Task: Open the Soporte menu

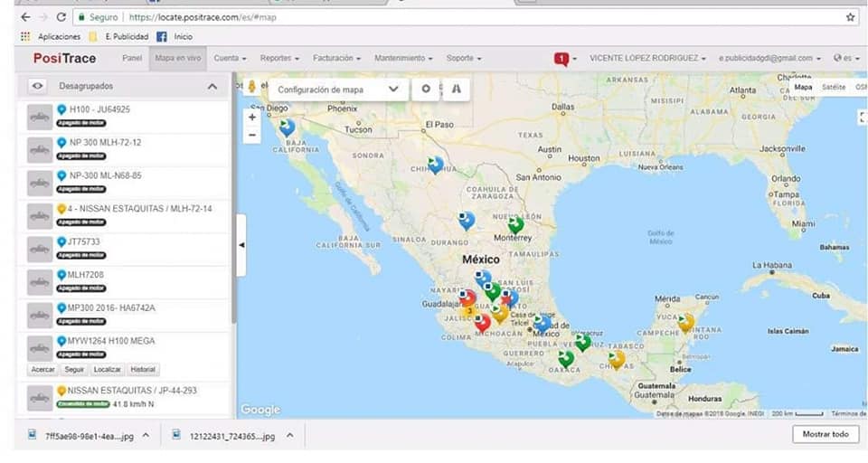Action: [x=464, y=58]
